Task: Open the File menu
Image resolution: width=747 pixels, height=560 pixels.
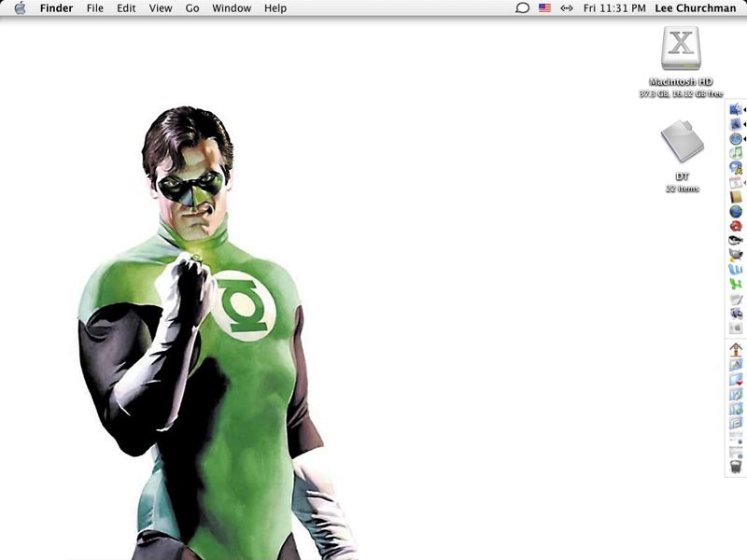Action: click(x=94, y=8)
